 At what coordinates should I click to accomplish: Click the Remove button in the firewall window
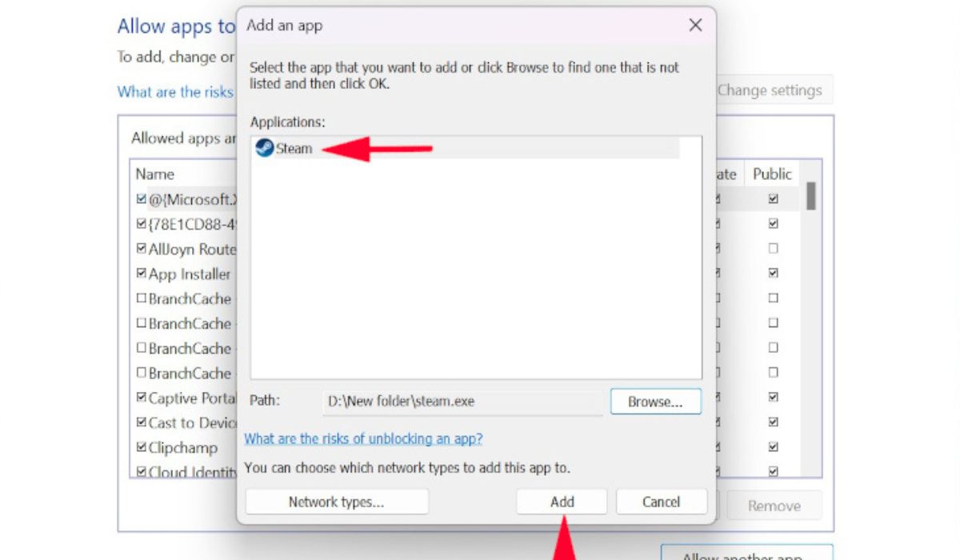tap(774, 506)
